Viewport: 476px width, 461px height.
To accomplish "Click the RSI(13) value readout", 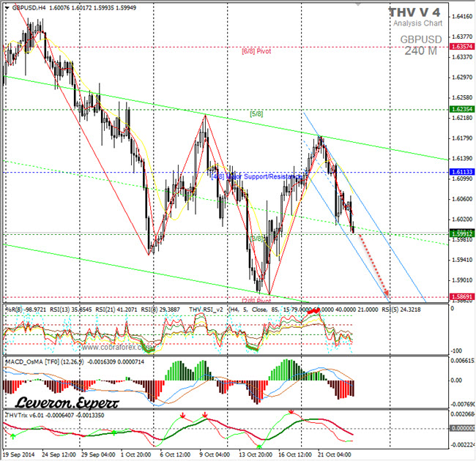I will (71, 310).
